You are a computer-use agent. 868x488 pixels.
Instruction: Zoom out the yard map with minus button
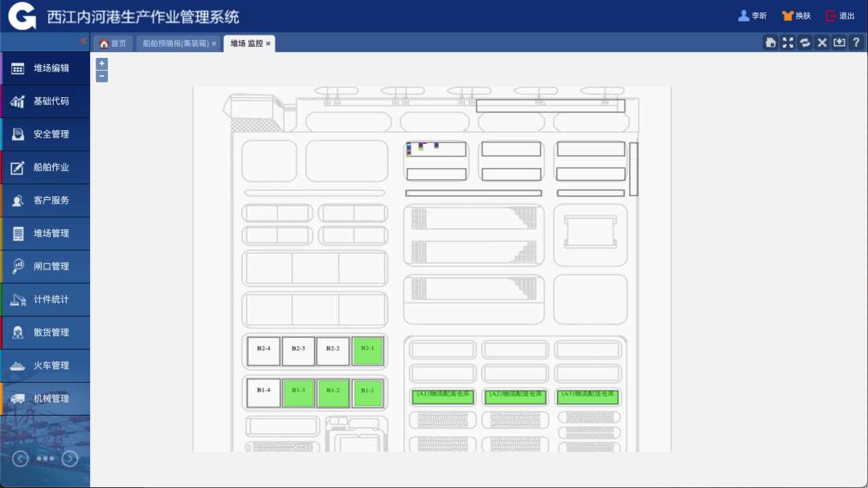pos(102,76)
